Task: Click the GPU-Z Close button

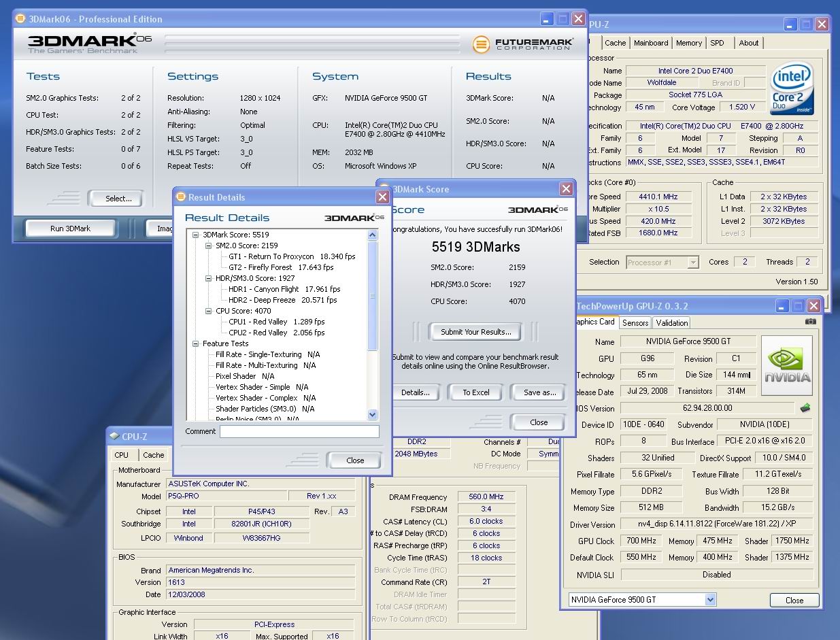Action: pyautogui.click(x=794, y=600)
